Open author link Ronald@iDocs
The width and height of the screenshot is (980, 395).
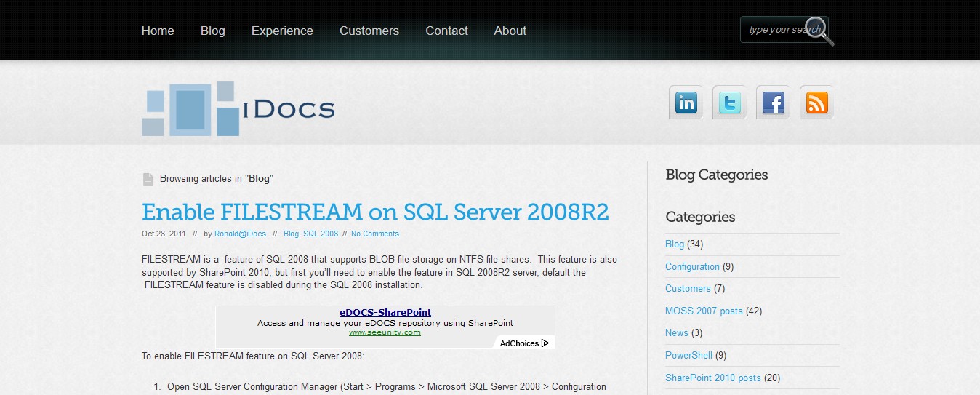pyautogui.click(x=240, y=234)
